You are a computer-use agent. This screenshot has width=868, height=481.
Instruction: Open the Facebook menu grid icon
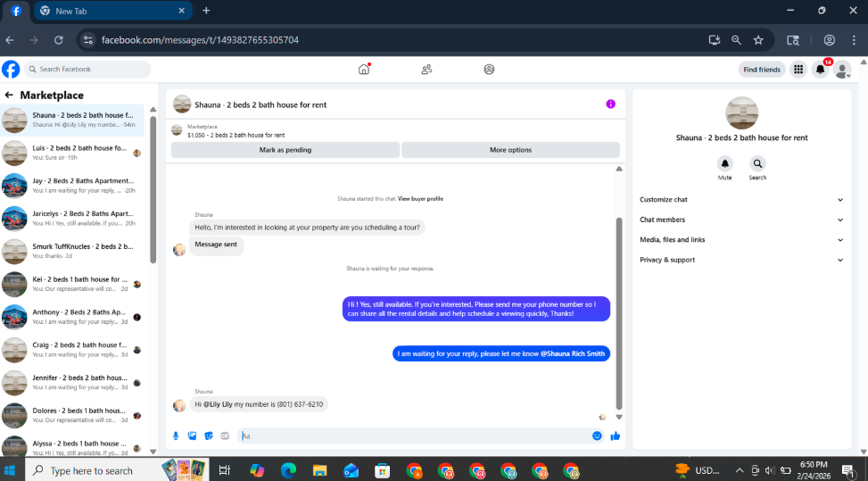(x=798, y=70)
